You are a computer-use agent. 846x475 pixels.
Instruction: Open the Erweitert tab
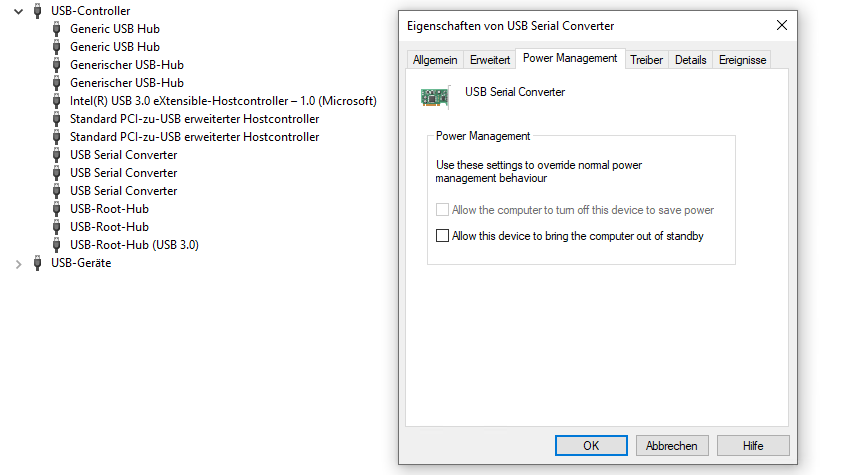[490, 60]
